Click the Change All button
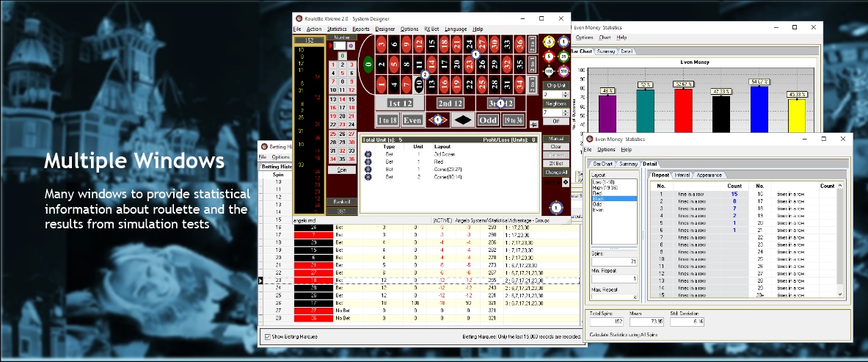Viewport: 868px width, 362px height. 555,173
